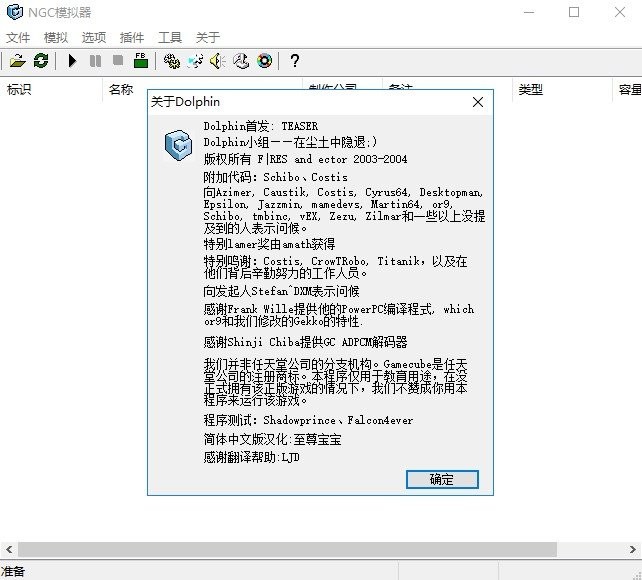Open audio plugin speaker icon
The image size is (642, 580).
click(218, 61)
